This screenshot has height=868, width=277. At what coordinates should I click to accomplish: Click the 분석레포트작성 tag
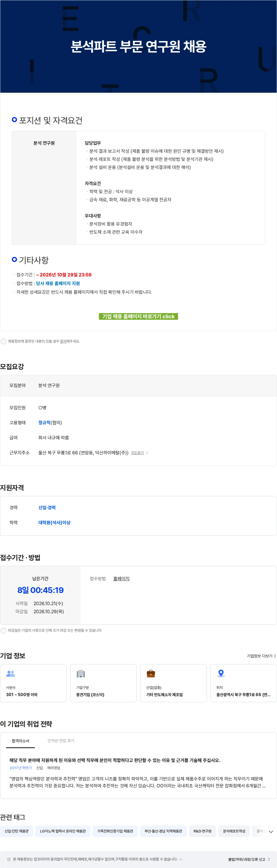[234, 831]
